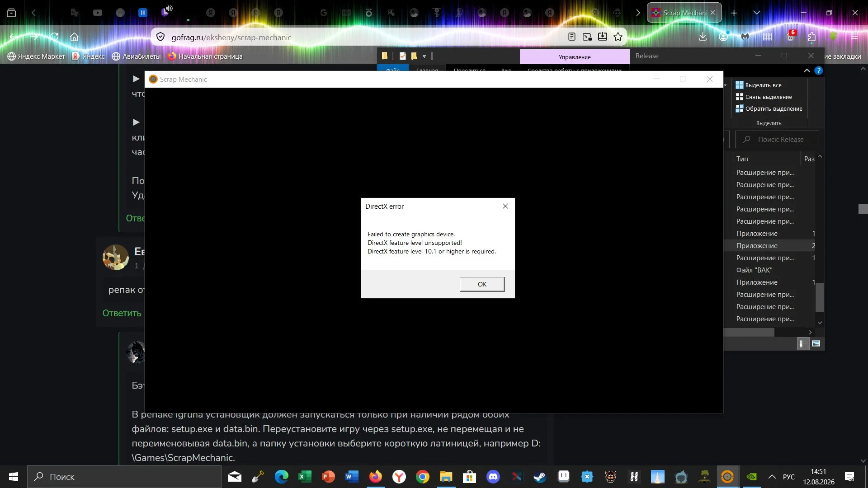Image resolution: width=868 pixels, height=488 pixels.
Task: Toggle reader mode icon in address bar
Action: click(x=572, y=37)
